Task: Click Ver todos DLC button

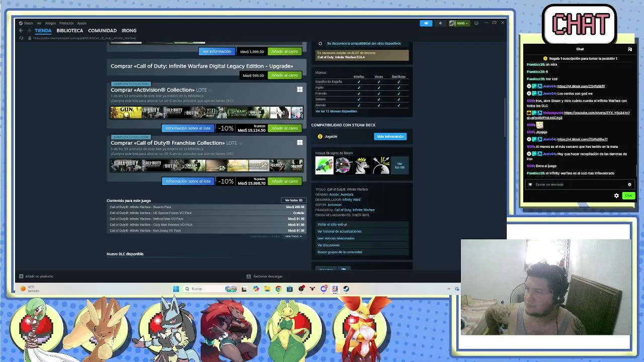Action: tap(294, 201)
